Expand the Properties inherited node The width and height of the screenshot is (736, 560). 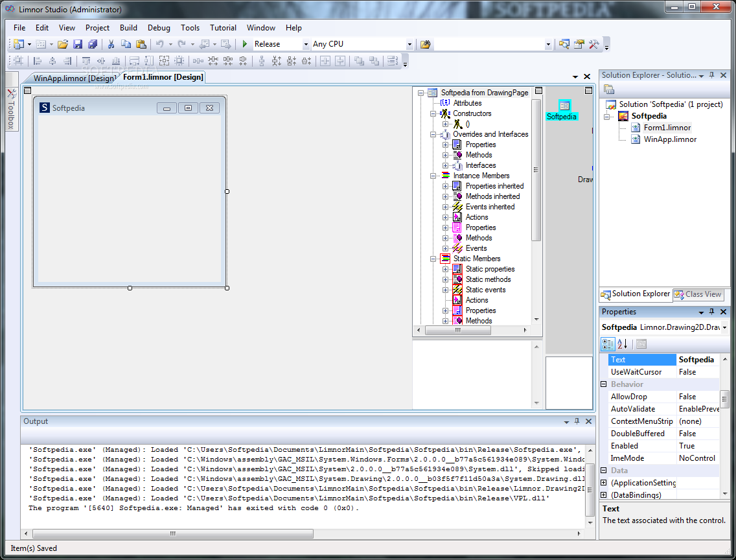click(446, 187)
